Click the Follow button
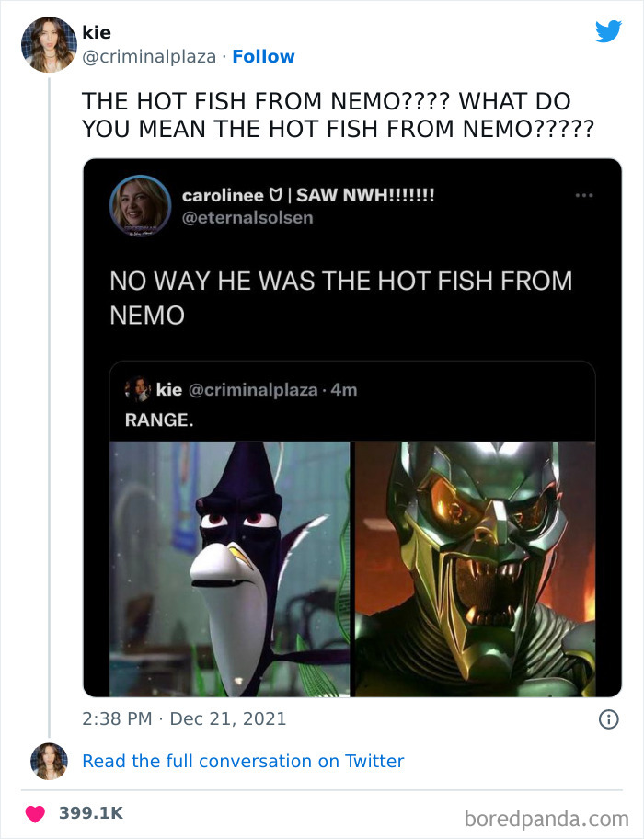The image size is (644, 839). click(x=265, y=57)
